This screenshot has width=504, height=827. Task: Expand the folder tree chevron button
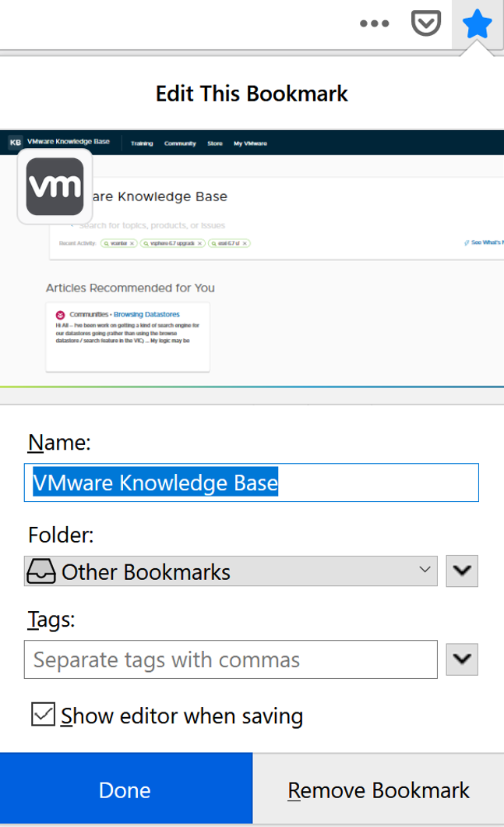click(x=462, y=571)
